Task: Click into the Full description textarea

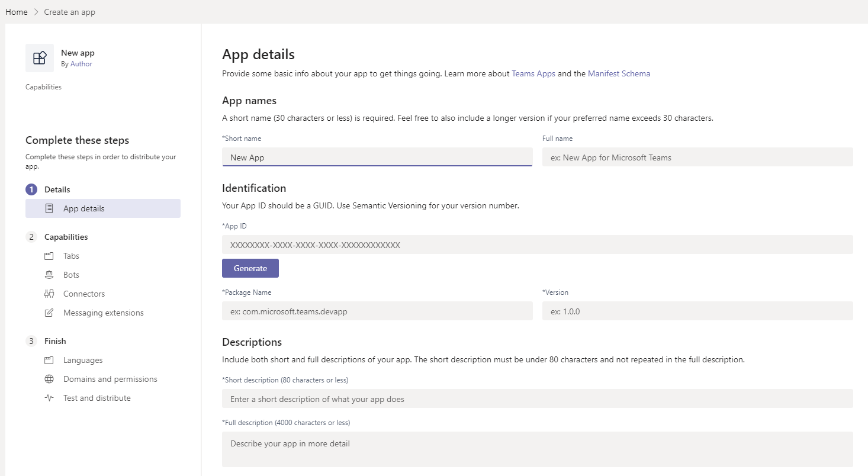Action: (538, 449)
